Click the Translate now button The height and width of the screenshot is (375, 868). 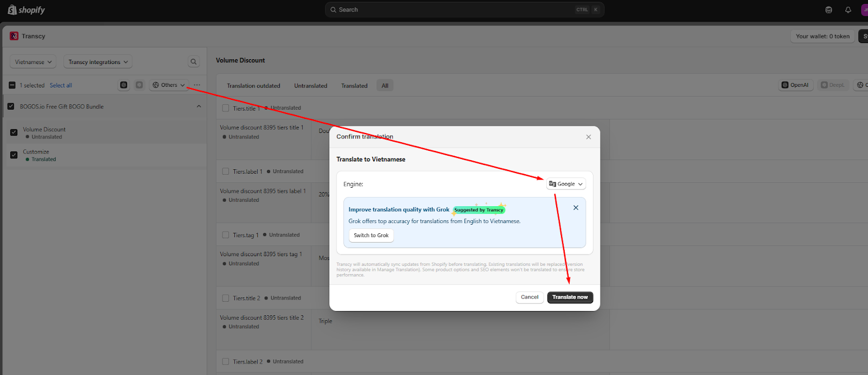(x=570, y=297)
